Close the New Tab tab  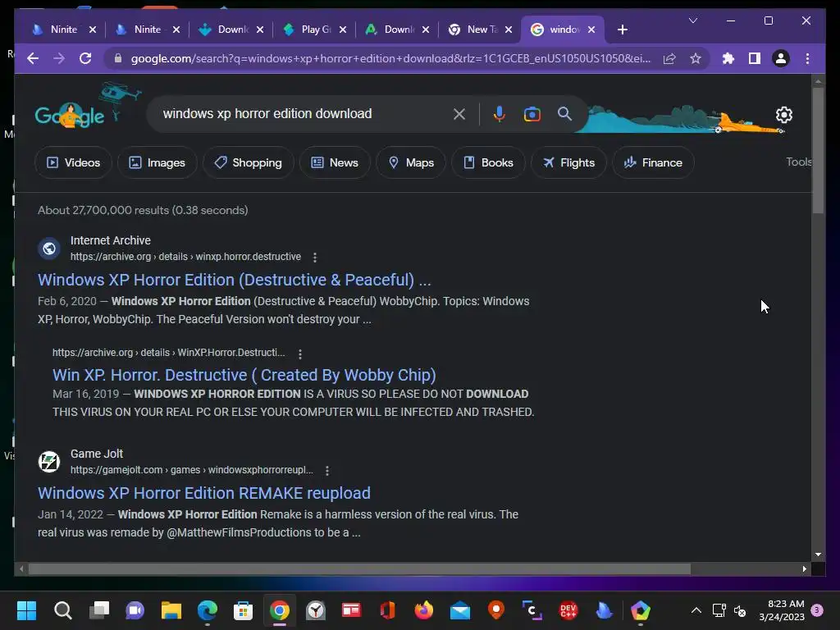[509, 30]
